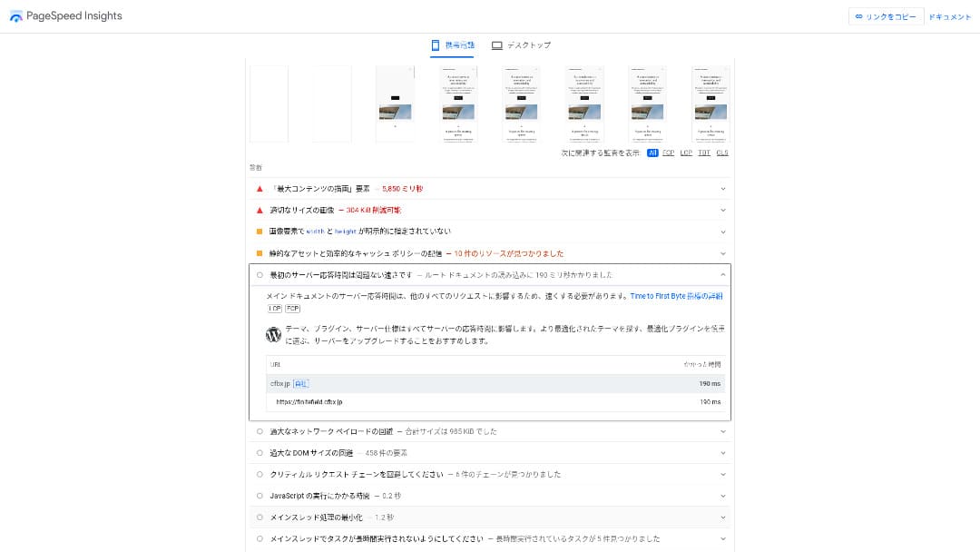The width and height of the screenshot is (980, 552).
Task: Click the mobile phone icon in the tabs
Action: click(436, 45)
